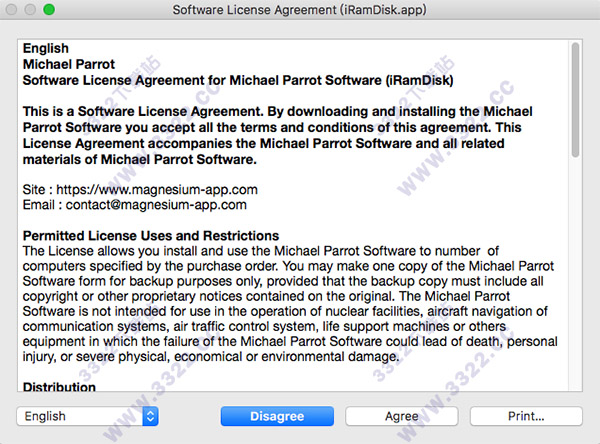Minimize the window with the yellow button
The height and width of the screenshot is (444, 600).
(x=30, y=10)
